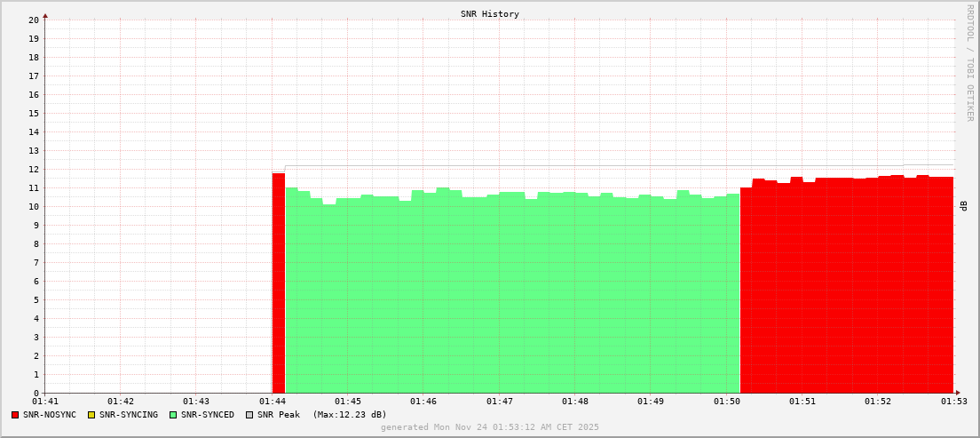
Task: Click the green SNR-SYNCED legend swatch
Action: pos(173,415)
